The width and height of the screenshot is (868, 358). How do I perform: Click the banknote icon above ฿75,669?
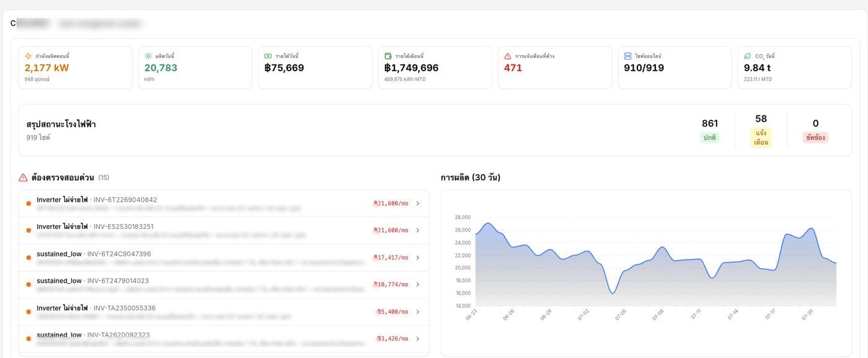point(268,56)
